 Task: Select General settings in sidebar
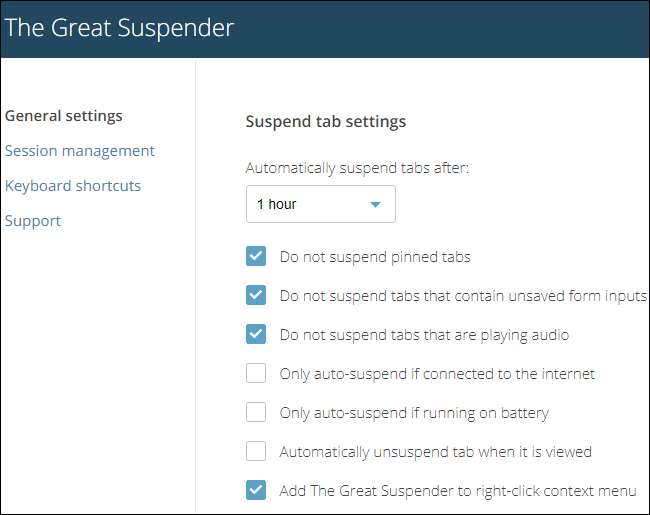point(63,116)
